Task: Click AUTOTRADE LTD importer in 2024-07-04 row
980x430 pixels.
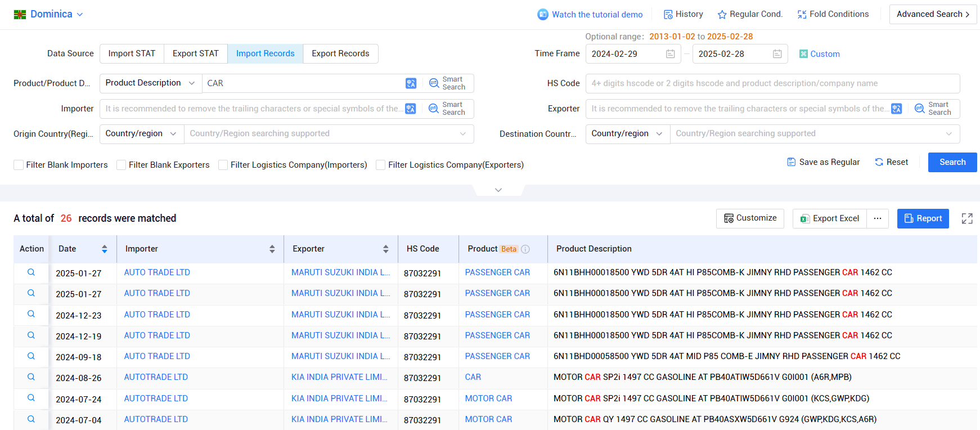Action: 156,419
